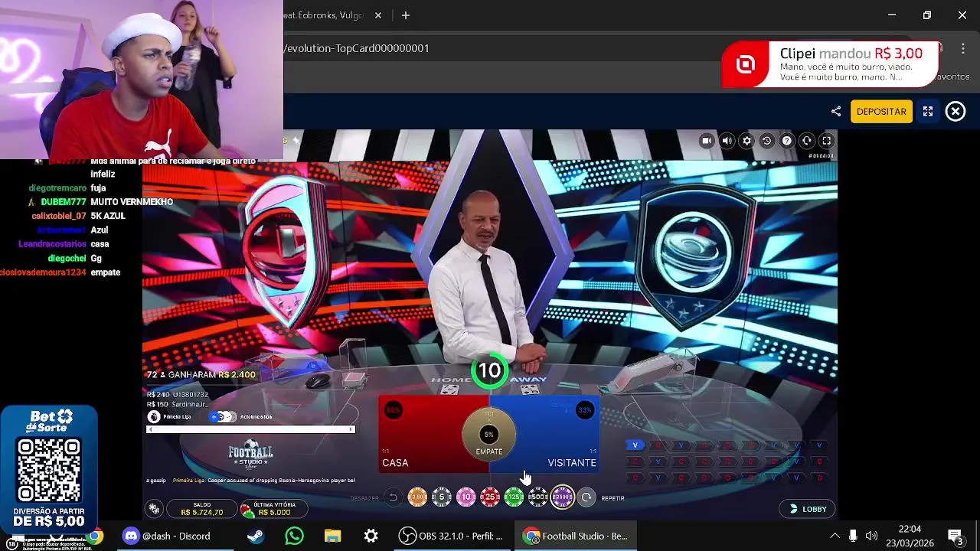The image size is (980, 551).
Task: Select the 2.50 orange chip
Action: tap(417, 497)
